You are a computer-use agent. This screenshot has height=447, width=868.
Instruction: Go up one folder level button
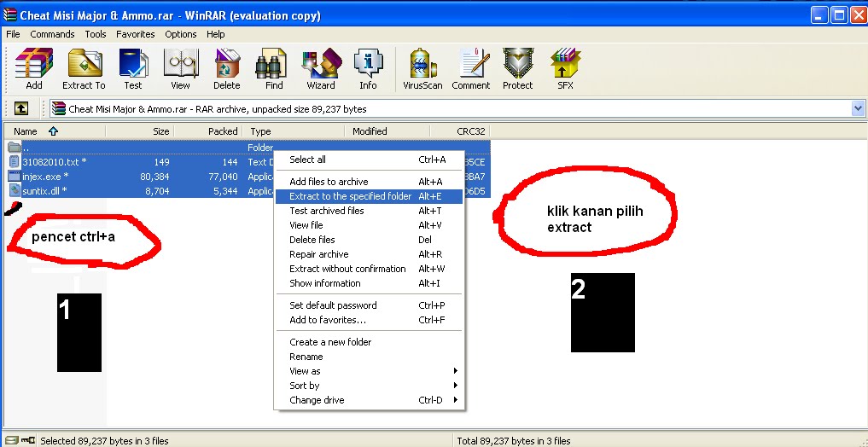coord(21,108)
